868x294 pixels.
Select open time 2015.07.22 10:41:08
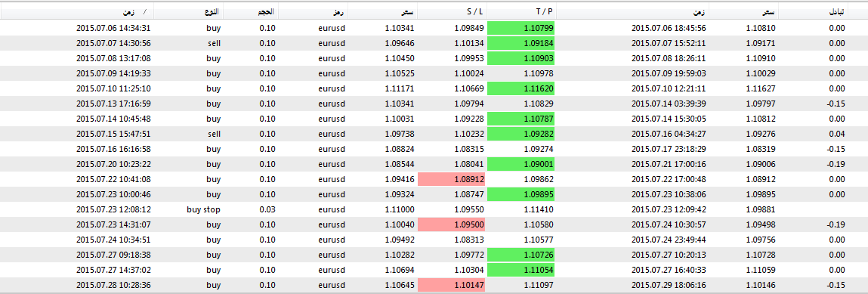(113, 179)
